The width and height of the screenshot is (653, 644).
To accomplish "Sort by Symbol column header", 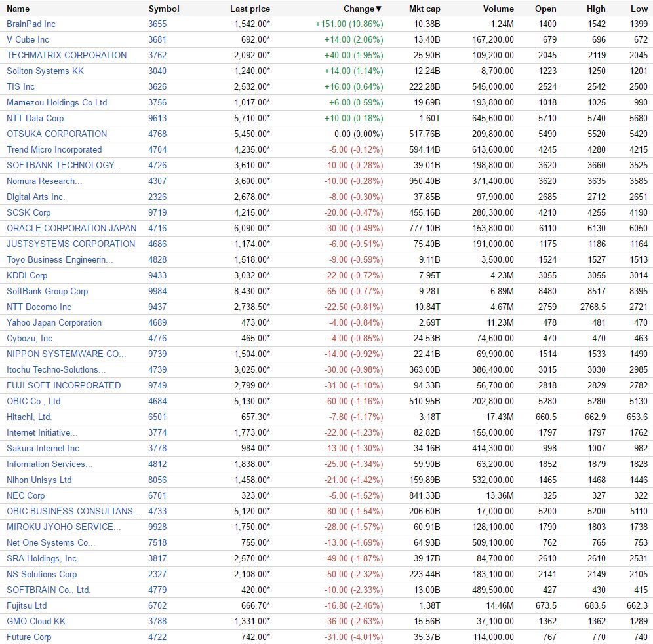I will [x=164, y=9].
